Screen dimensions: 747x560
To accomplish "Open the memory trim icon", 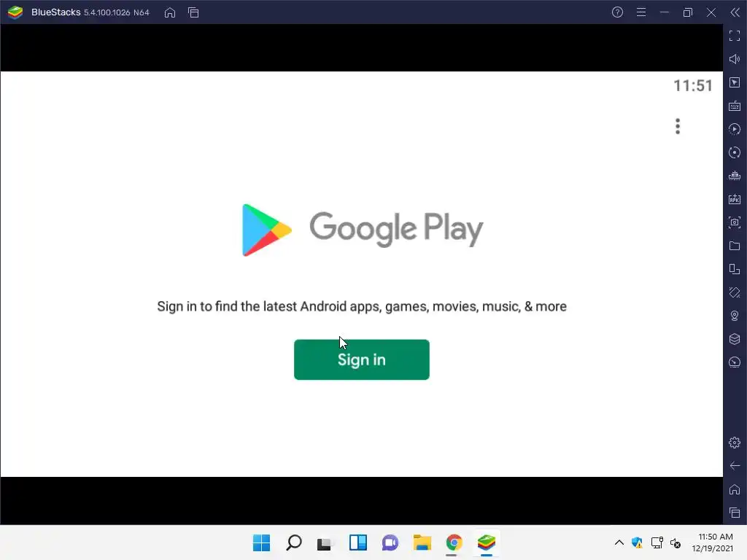I will pos(735,176).
